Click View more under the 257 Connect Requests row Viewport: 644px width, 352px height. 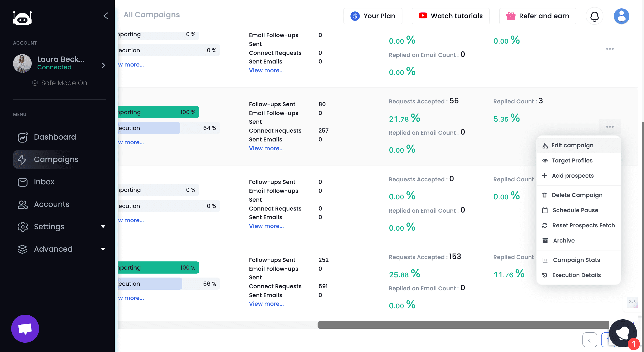(x=266, y=148)
